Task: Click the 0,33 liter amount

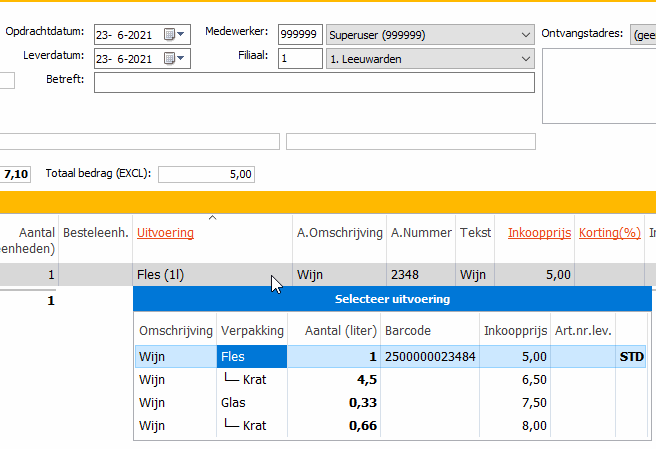Action: click(363, 403)
